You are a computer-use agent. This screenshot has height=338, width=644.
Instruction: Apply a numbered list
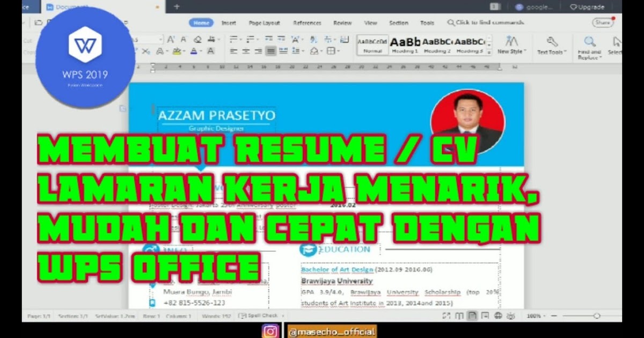(x=251, y=40)
